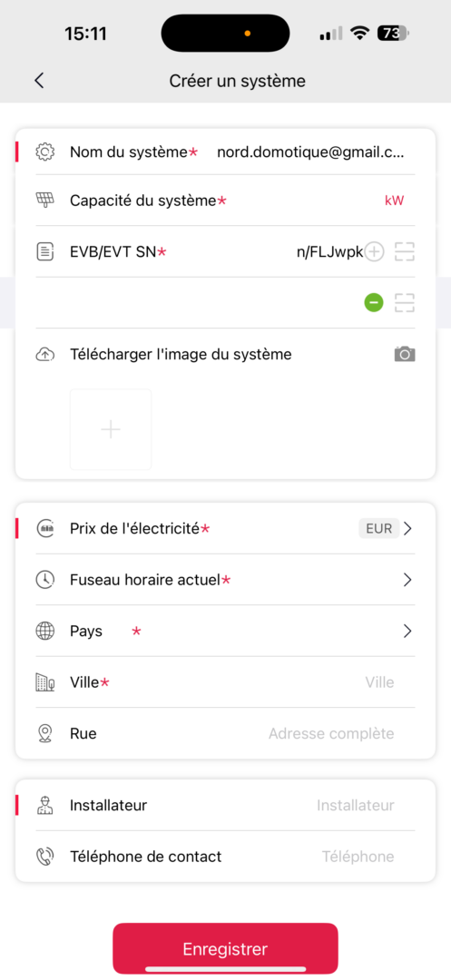Add image via the plus thumbnail box
This screenshot has height=980, width=451.
click(x=111, y=429)
